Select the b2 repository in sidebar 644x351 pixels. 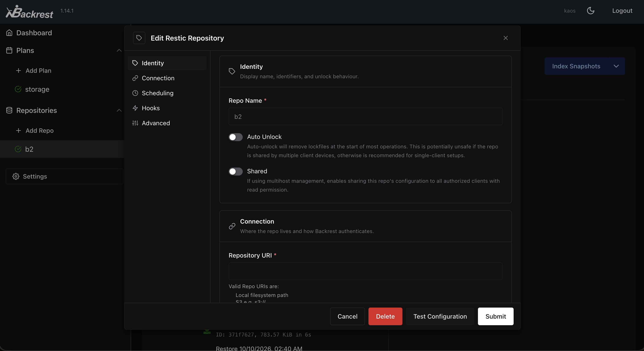coord(62,149)
